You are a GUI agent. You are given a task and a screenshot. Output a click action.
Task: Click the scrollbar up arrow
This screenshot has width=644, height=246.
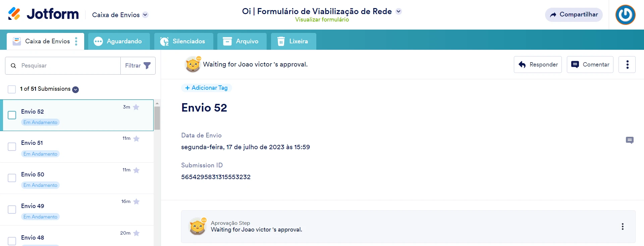point(157,103)
